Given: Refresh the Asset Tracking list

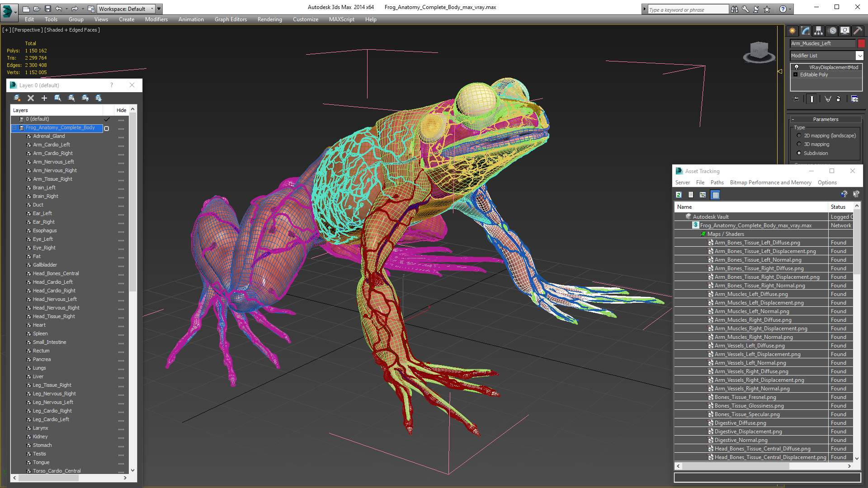Looking at the screenshot, I should pyautogui.click(x=679, y=195).
